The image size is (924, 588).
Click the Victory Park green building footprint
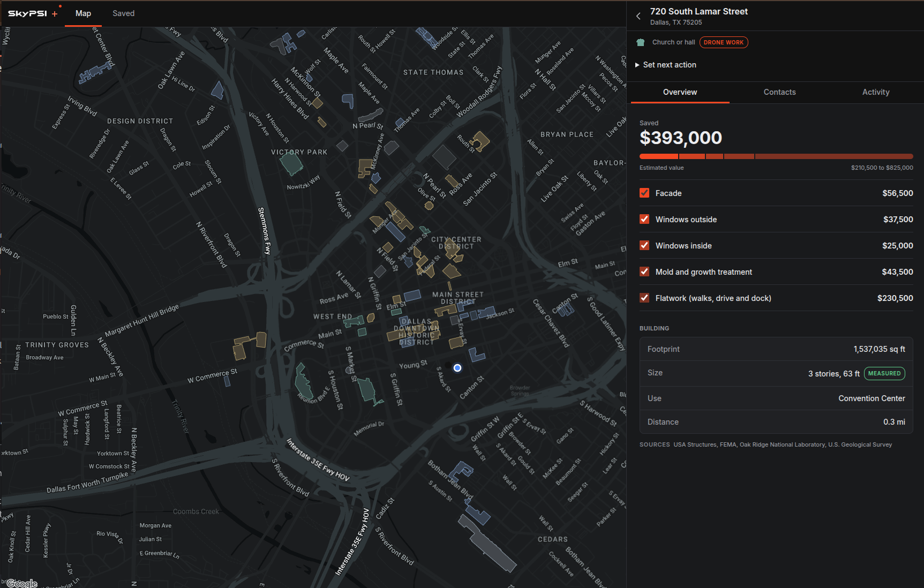click(291, 163)
